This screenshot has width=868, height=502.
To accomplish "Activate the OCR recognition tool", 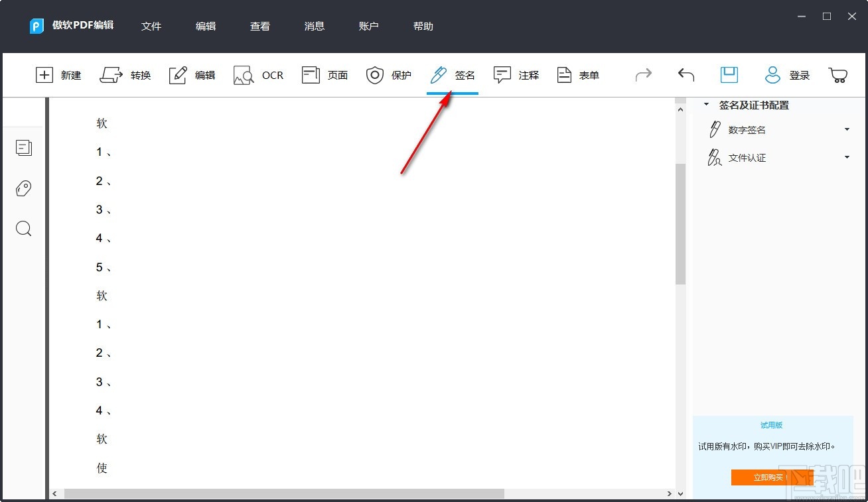I will click(x=259, y=75).
